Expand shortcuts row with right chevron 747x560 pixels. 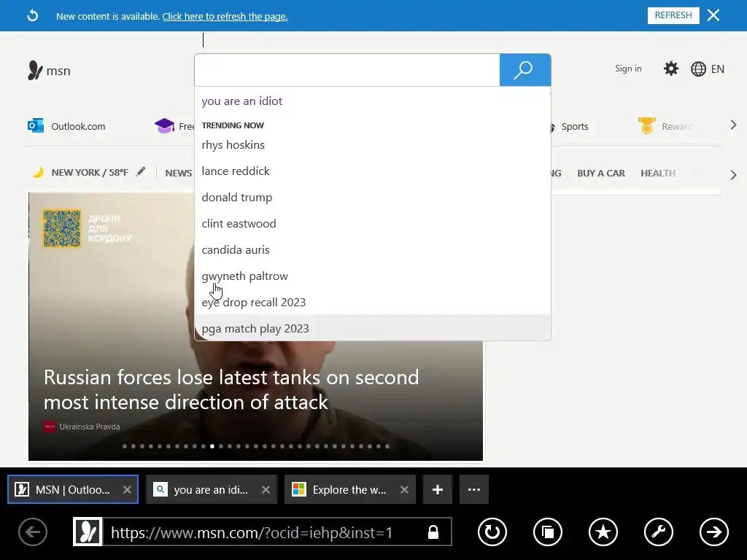(x=733, y=125)
